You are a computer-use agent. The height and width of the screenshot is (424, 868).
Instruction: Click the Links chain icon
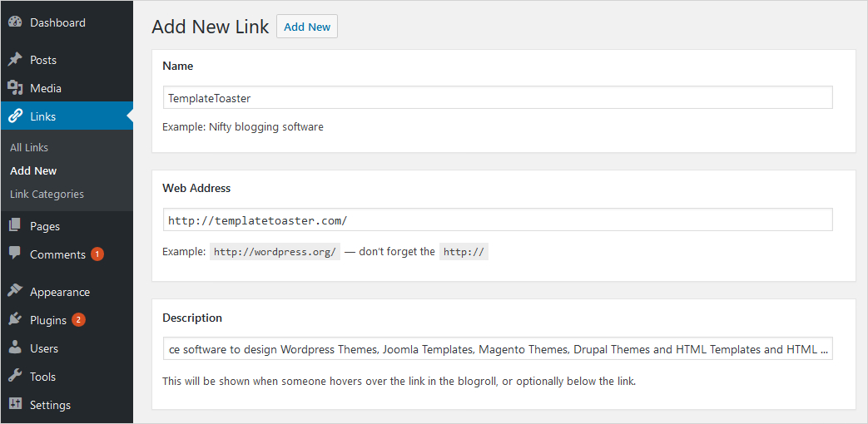pos(15,116)
